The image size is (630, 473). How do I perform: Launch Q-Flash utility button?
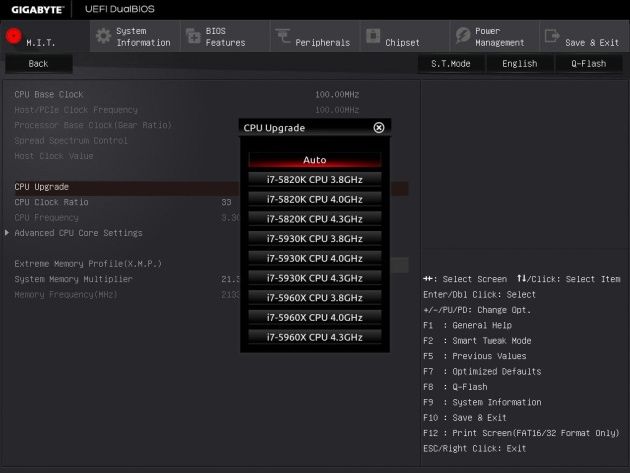(589, 64)
